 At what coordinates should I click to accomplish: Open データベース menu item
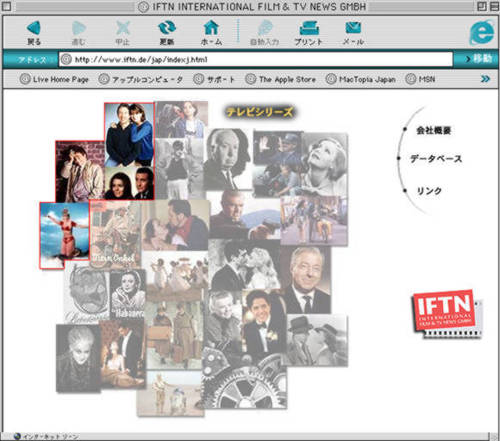point(436,159)
